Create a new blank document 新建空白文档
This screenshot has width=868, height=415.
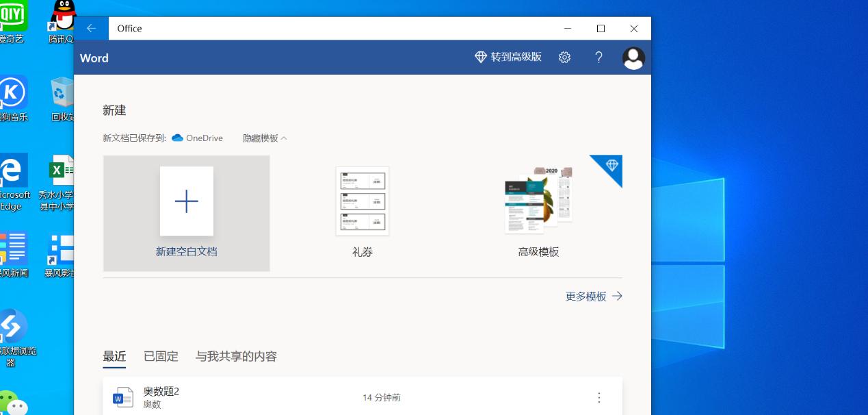point(186,201)
